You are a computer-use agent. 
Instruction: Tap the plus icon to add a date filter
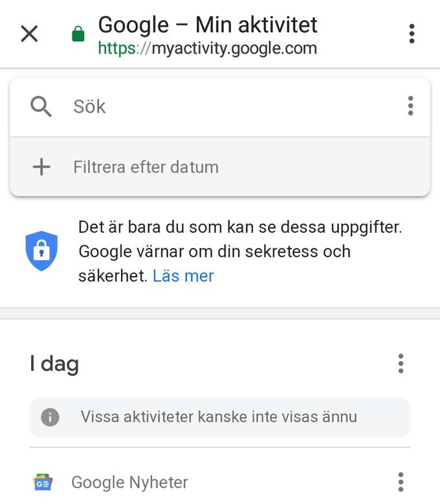pos(41,167)
